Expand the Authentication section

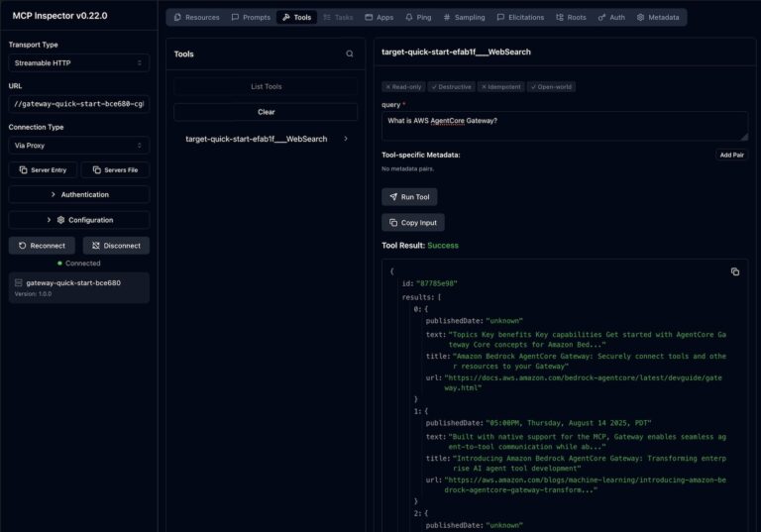click(x=78, y=194)
